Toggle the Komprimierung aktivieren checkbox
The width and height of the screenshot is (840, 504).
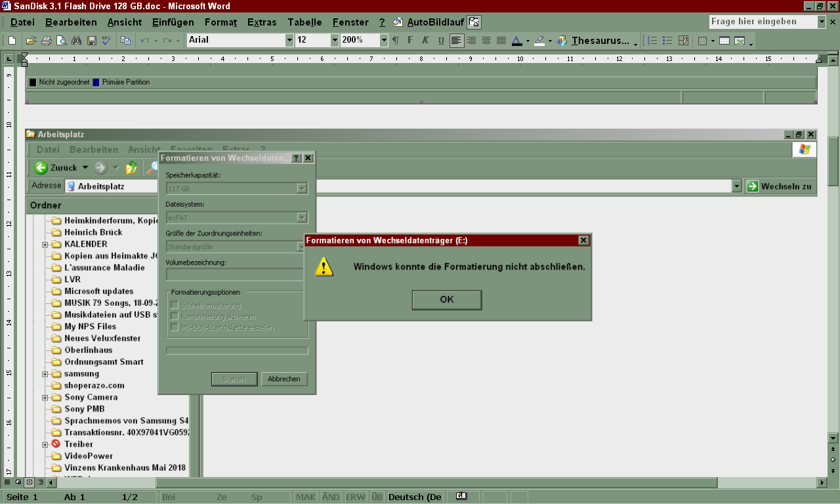tap(175, 316)
